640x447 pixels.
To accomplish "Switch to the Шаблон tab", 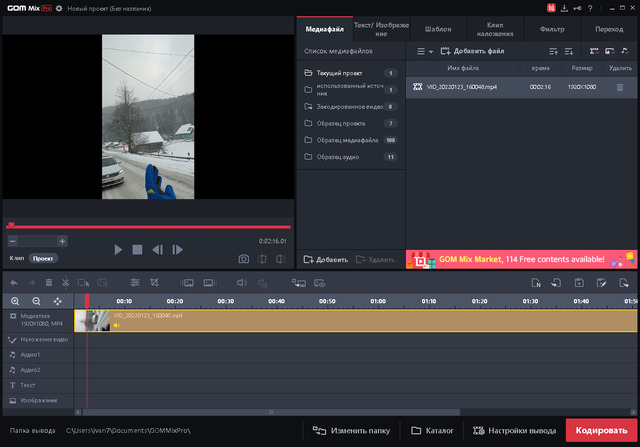I will (438, 29).
